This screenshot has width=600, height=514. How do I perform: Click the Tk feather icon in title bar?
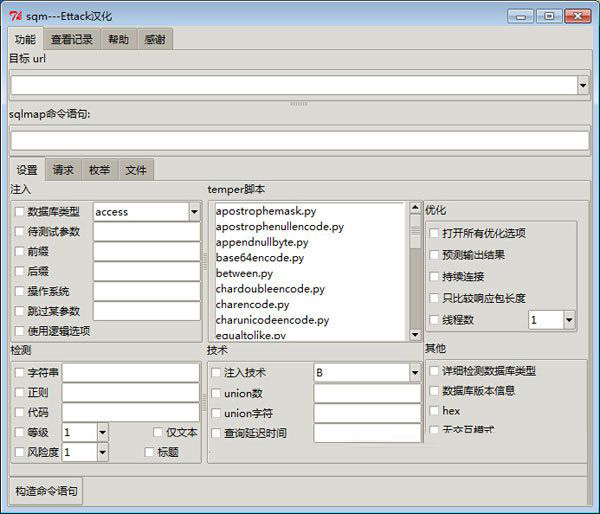pos(15,16)
